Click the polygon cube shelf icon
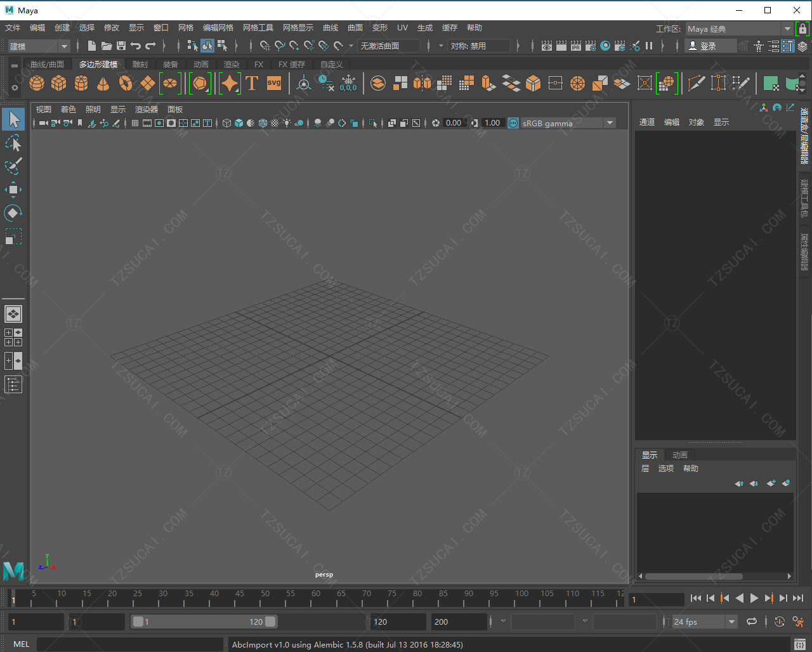Screen dimensions: 812x652 point(59,83)
